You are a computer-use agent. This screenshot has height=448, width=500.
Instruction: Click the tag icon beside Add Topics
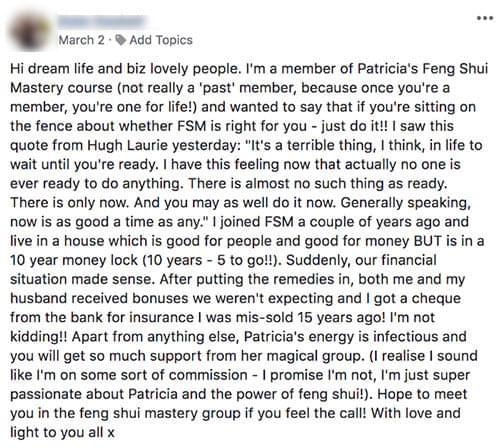(x=120, y=40)
